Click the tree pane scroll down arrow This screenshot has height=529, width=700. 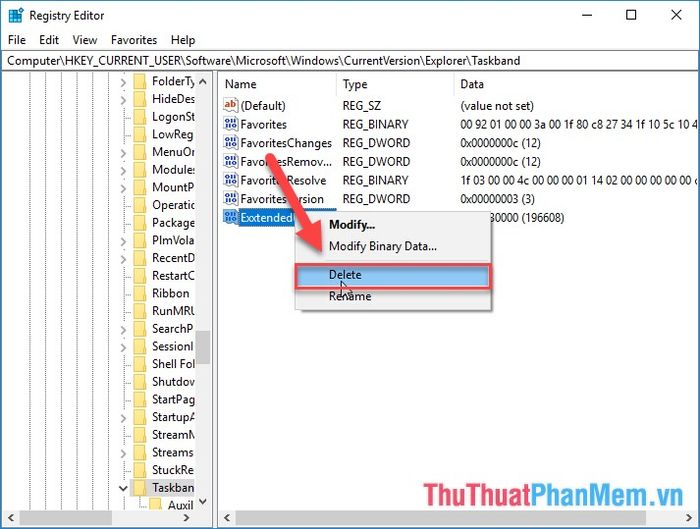(203, 502)
